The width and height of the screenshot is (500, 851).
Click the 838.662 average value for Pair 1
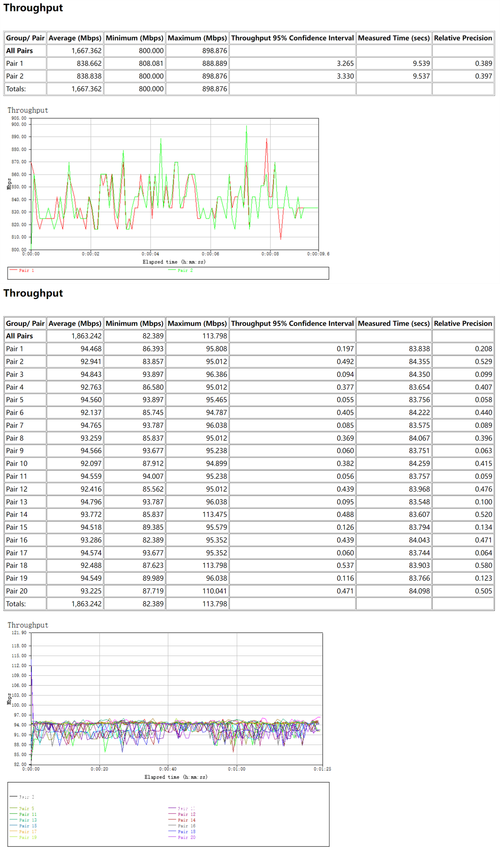click(89, 63)
